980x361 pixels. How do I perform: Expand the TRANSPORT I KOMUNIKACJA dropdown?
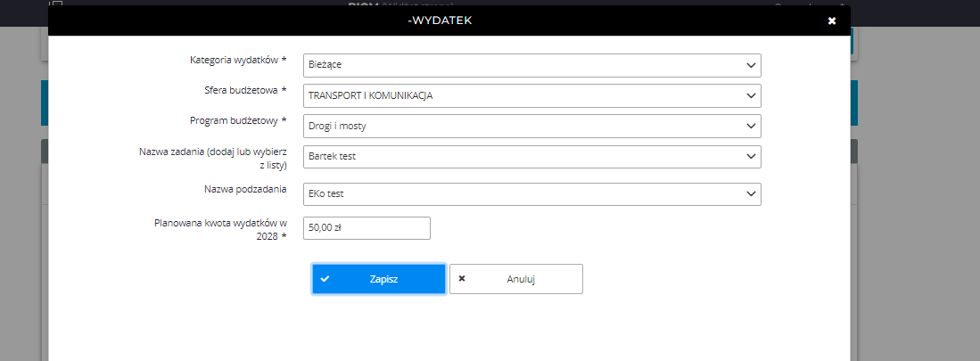pos(531,95)
